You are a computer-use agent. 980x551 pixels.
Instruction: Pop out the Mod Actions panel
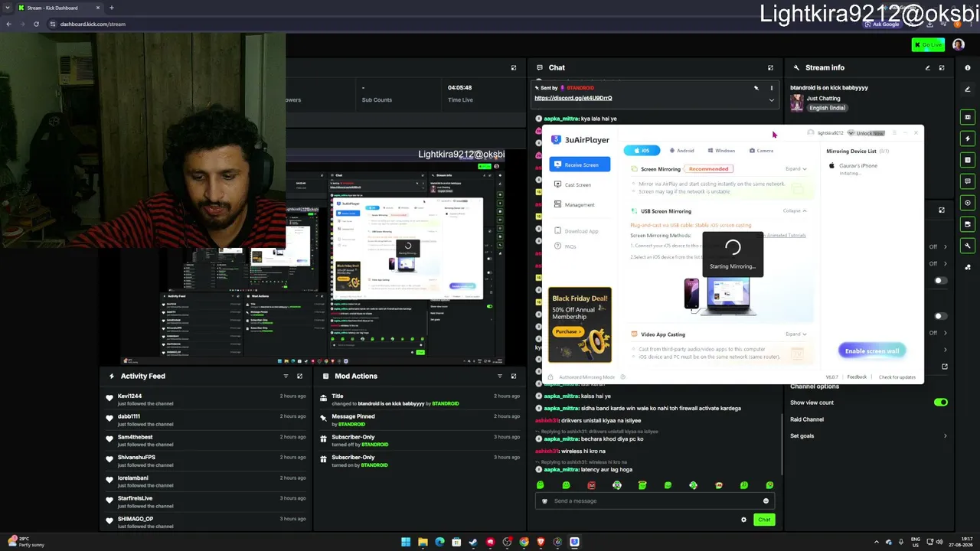pyautogui.click(x=513, y=376)
